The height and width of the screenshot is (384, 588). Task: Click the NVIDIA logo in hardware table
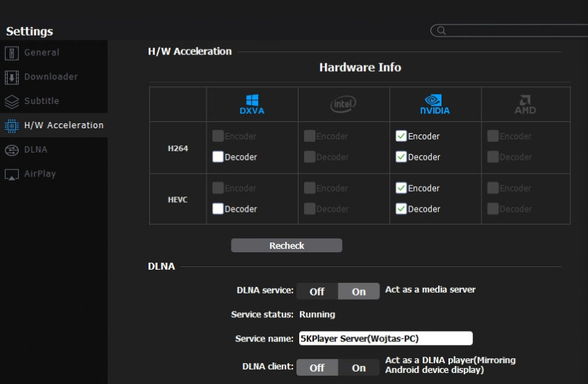(435, 104)
